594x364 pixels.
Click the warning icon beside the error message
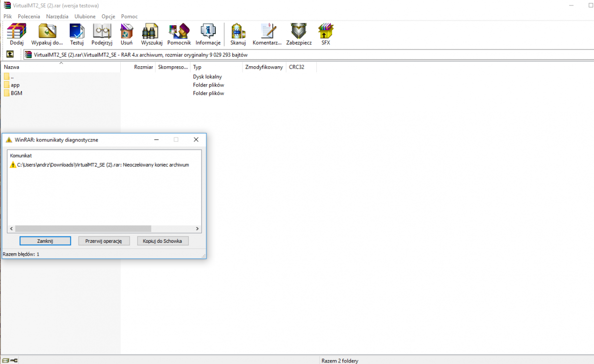pos(13,165)
